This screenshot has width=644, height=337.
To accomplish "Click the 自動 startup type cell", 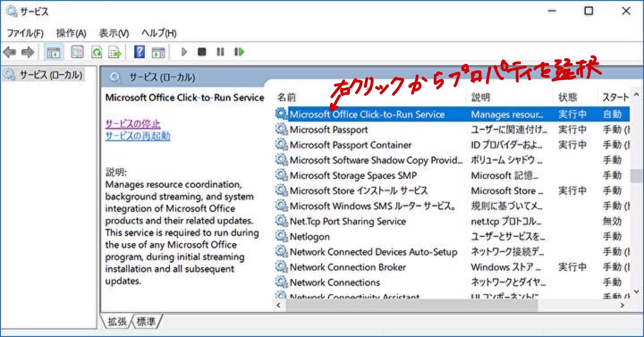I will 612,114.
